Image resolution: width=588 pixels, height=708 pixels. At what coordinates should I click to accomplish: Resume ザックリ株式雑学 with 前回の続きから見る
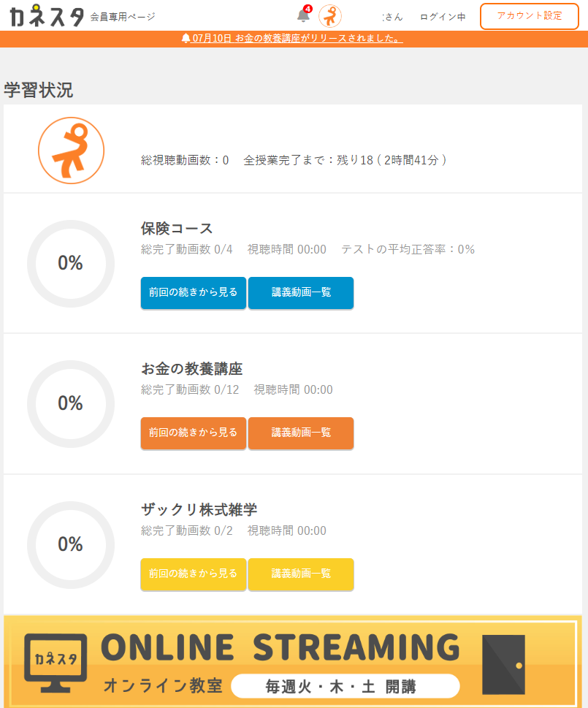pos(194,574)
